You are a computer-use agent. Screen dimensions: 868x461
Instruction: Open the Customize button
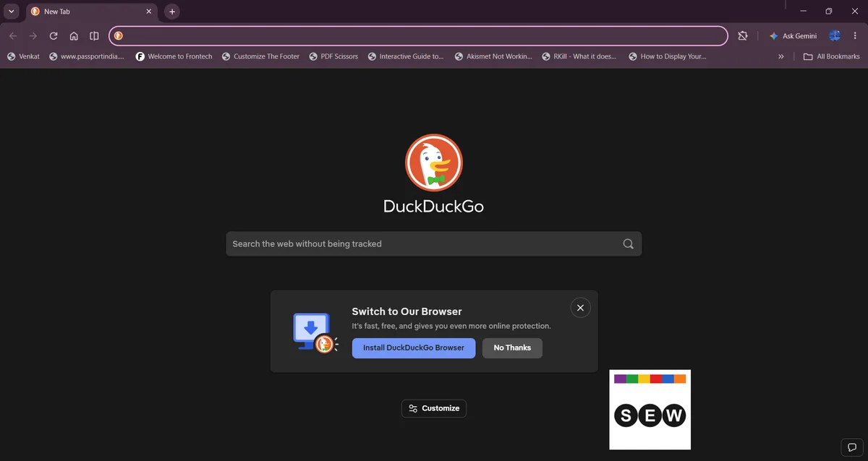[x=434, y=408]
